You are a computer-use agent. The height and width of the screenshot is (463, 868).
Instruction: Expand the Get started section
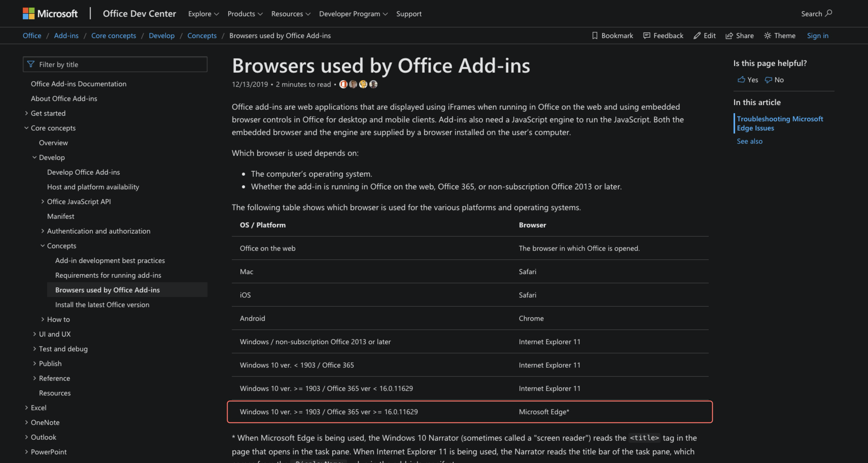pyautogui.click(x=26, y=113)
